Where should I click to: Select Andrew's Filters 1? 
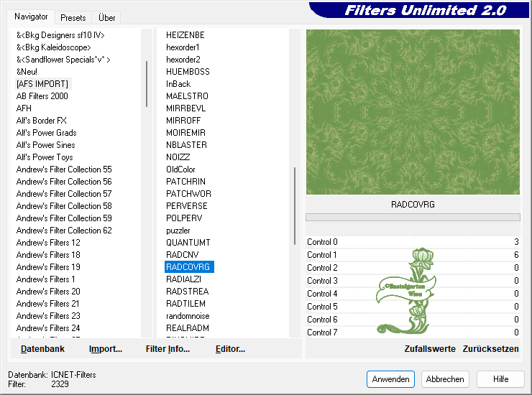(45, 279)
